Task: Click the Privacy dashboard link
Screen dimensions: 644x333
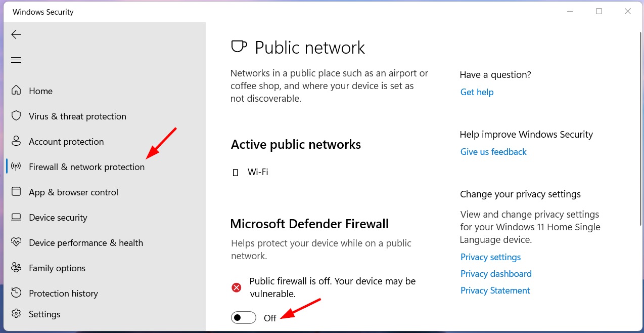Action: pos(496,274)
